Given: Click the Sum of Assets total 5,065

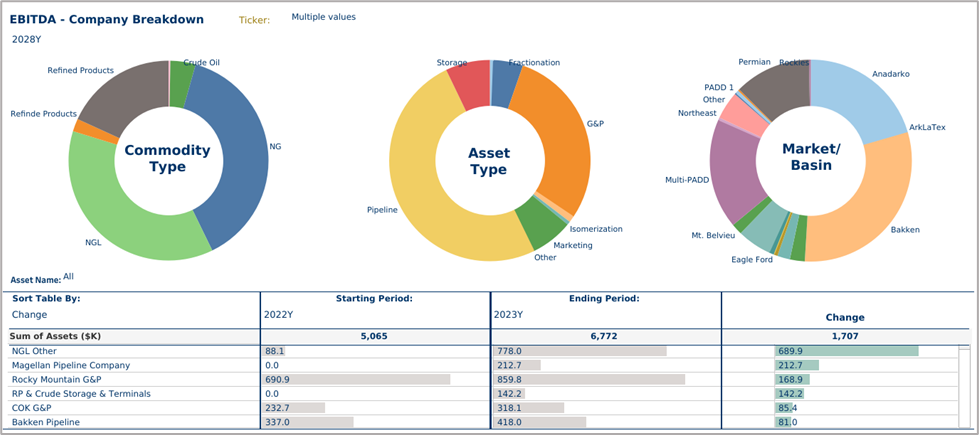Looking at the screenshot, I should pos(374,336).
